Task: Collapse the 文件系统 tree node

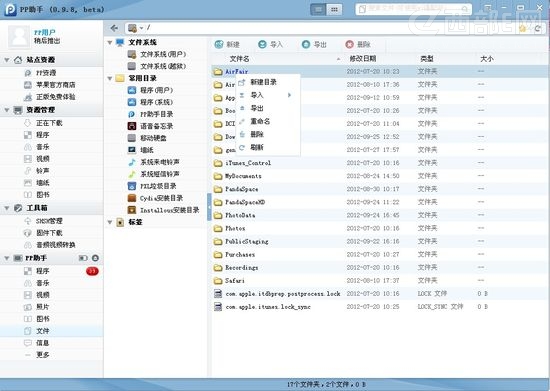Action: click(x=110, y=42)
